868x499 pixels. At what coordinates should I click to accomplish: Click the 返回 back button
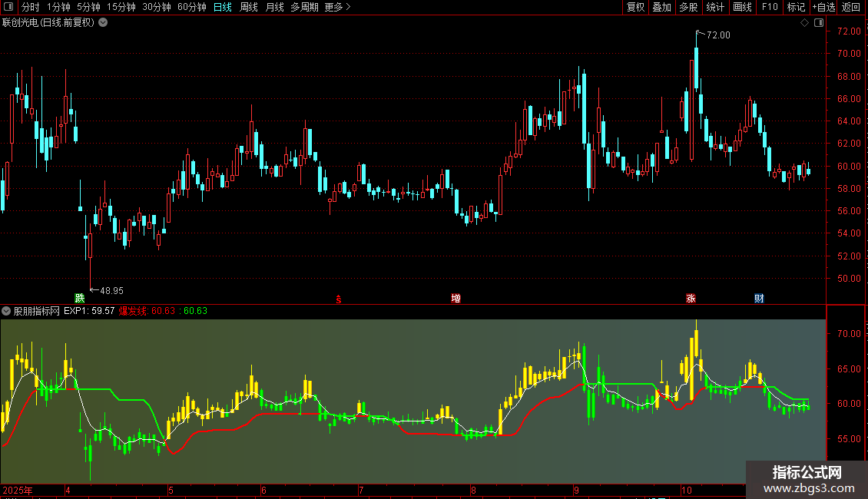pyautogui.click(x=851, y=7)
